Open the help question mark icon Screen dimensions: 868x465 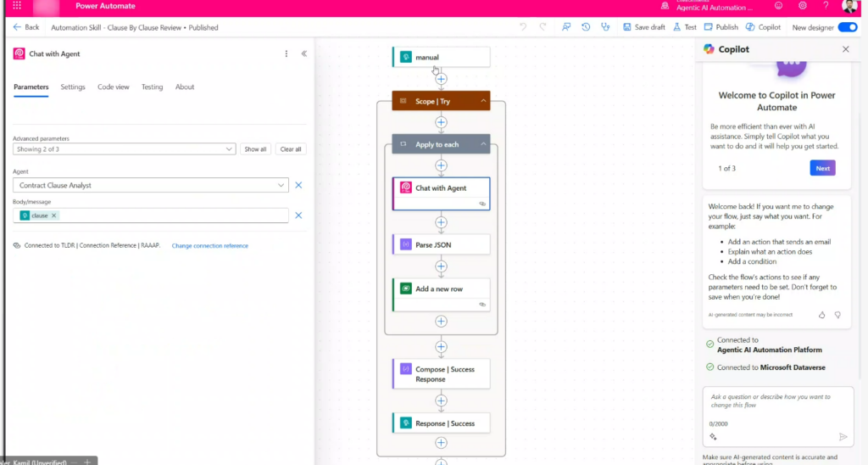pyautogui.click(x=826, y=6)
